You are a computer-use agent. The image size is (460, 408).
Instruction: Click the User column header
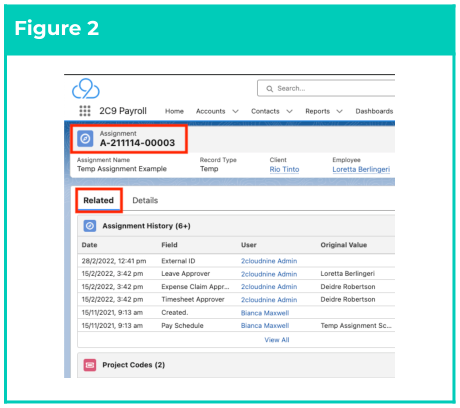click(x=249, y=245)
